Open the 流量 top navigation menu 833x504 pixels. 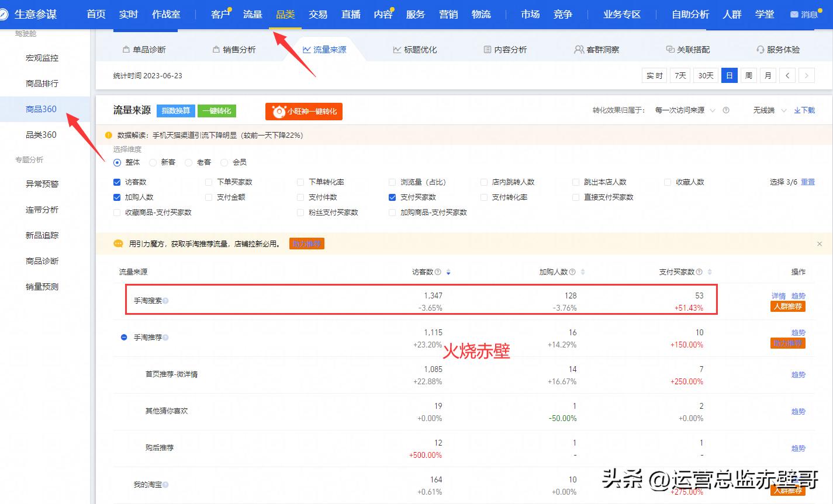coord(253,14)
